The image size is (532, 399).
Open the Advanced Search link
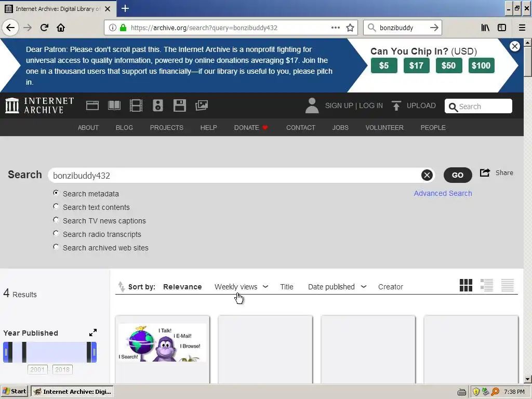443,193
